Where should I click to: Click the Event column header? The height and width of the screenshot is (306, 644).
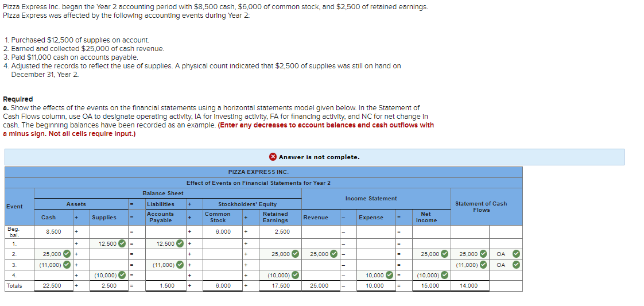click(x=14, y=207)
